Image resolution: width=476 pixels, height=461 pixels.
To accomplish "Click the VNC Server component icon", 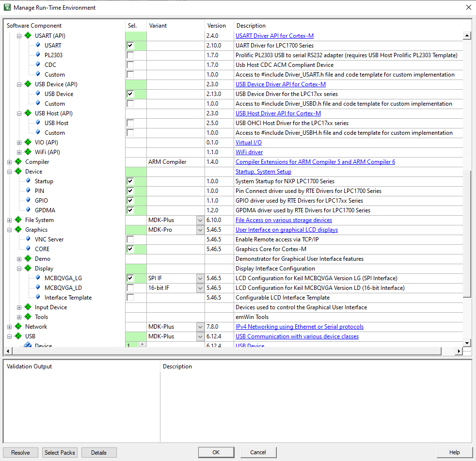I will pos(27,239).
